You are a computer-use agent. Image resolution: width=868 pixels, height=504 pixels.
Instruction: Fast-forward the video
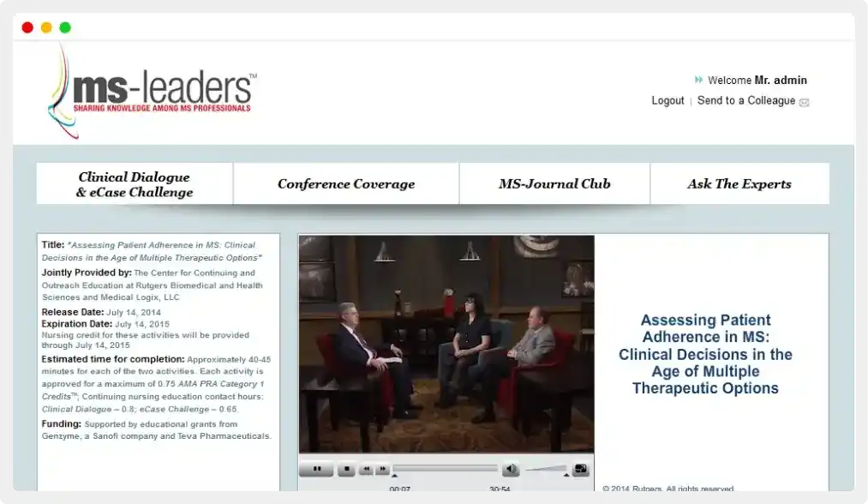(383, 469)
